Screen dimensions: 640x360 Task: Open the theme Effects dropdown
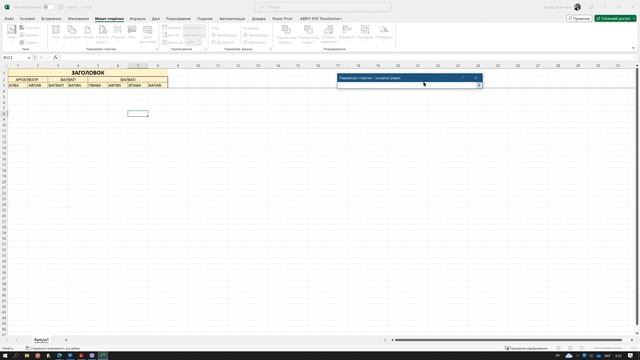pos(30,42)
